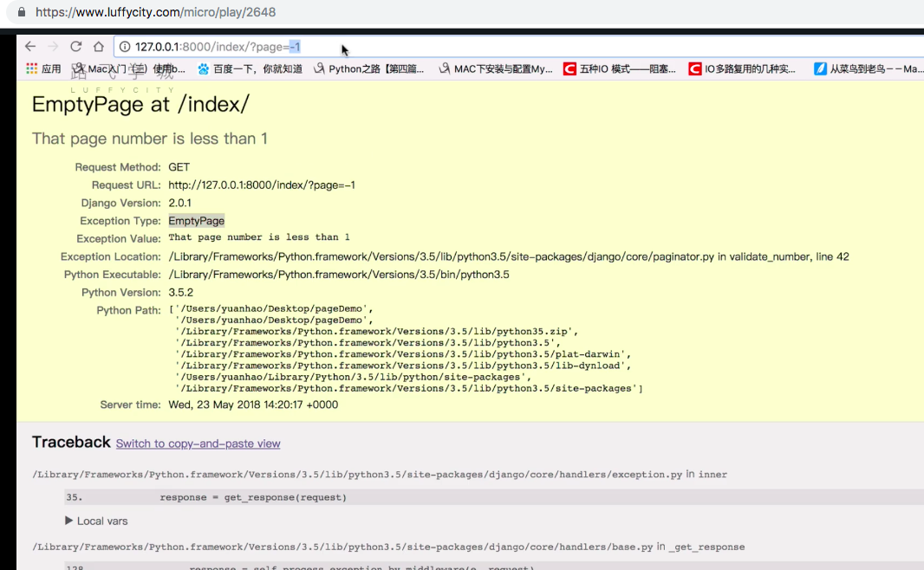
Task: Click the lock icon in outer address bar
Action: (x=22, y=12)
